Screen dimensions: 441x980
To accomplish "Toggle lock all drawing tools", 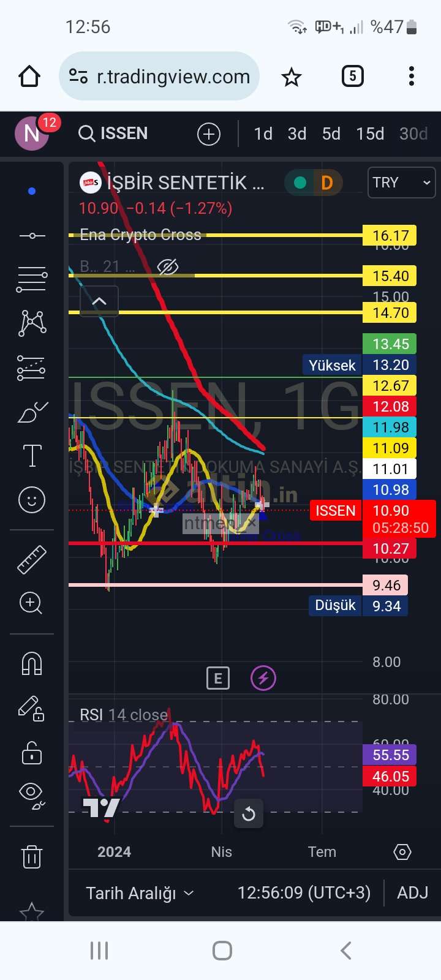I will click(x=32, y=753).
